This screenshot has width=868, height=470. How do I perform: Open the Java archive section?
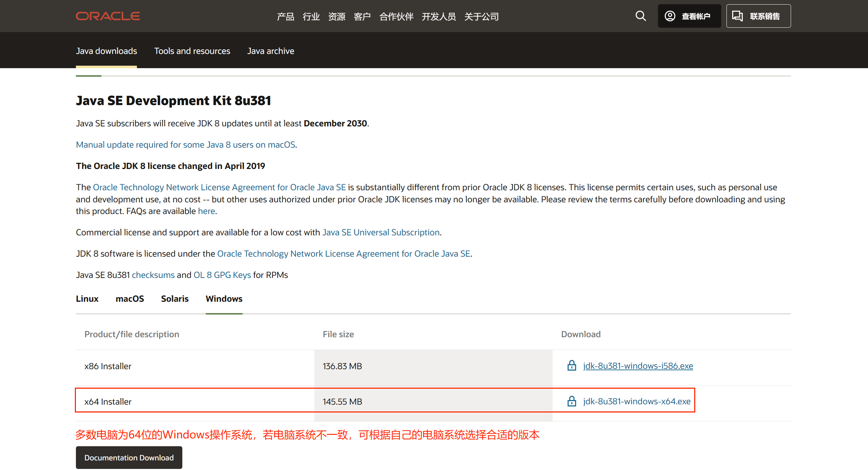click(271, 51)
